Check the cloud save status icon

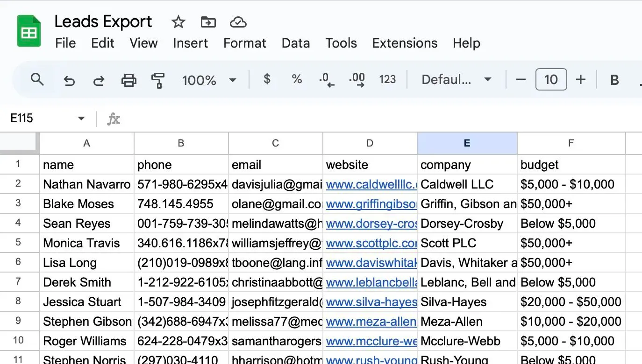click(238, 22)
